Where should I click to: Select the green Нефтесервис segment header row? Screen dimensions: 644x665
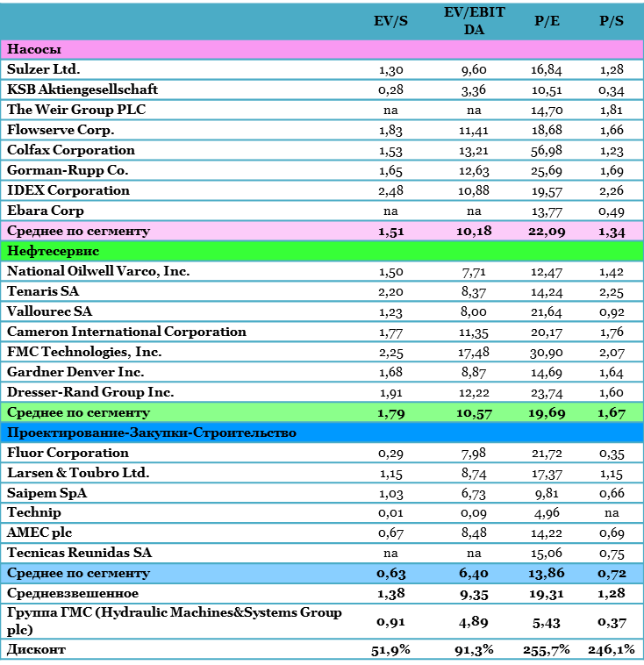(x=322, y=251)
